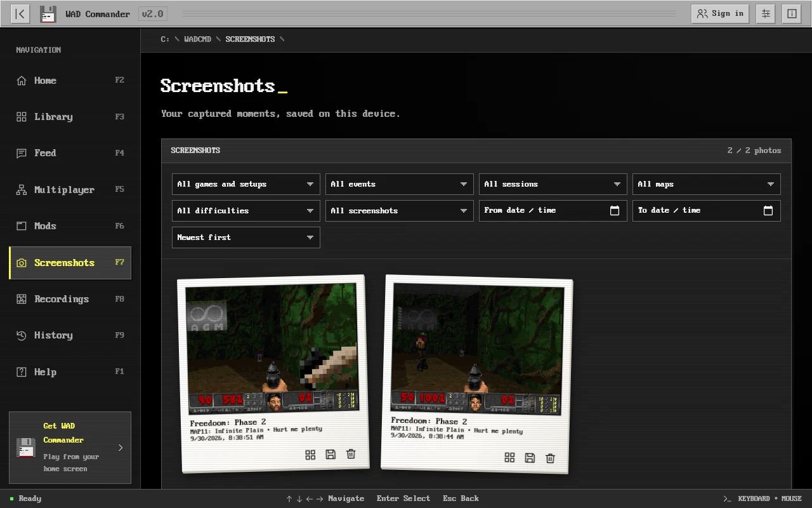
Task: Expand All sessions dropdown
Action: 553,184
